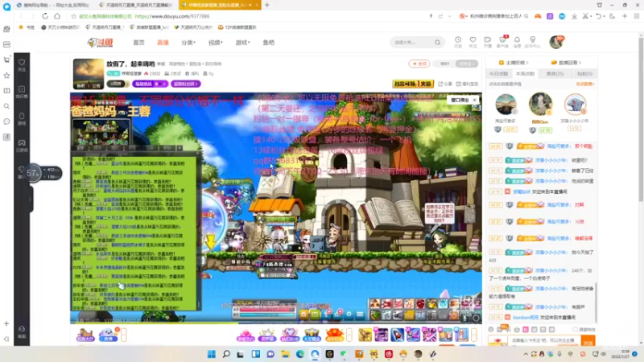Open the 直播 navigation item
Viewport: 644px width, 362px height.
coord(163,43)
